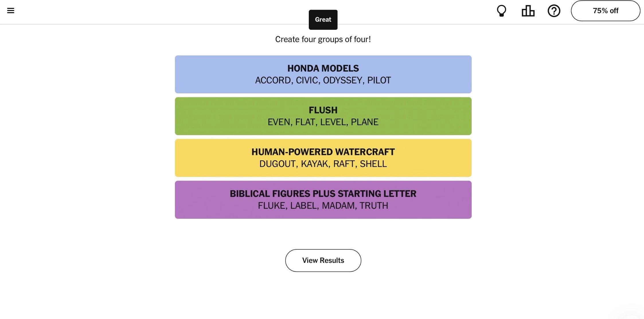Click the word ODYSSEY in the blue group
644x319 pixels.
(342, 80)
